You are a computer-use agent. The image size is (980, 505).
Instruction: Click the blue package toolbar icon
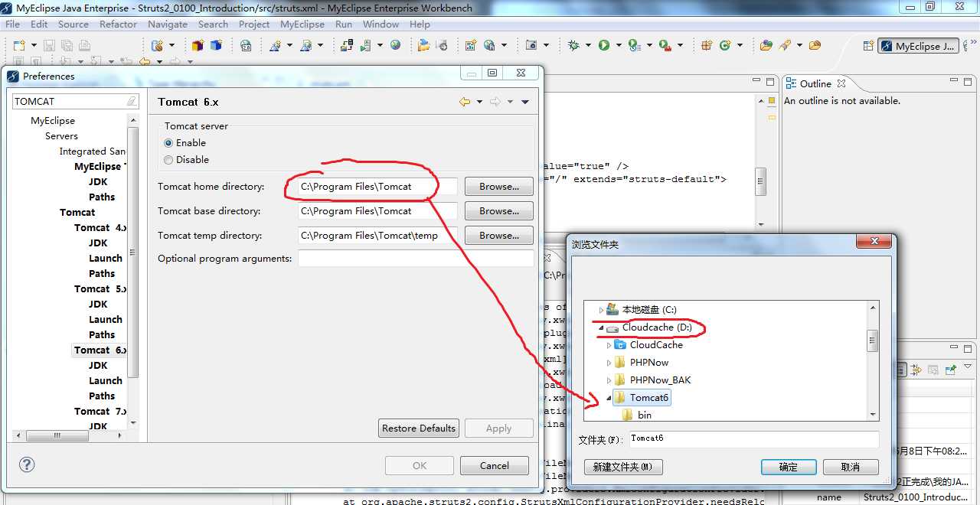(216, 46)
